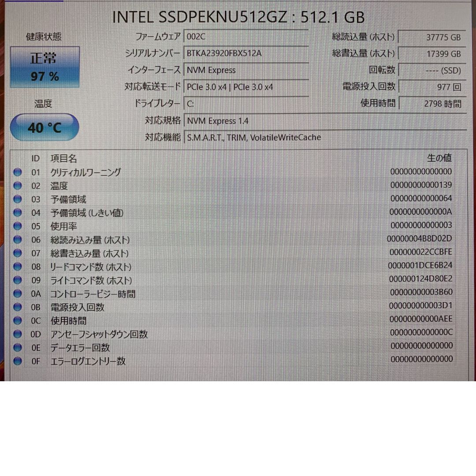Click raw value 0000004B8D02D

coord(419,238)
